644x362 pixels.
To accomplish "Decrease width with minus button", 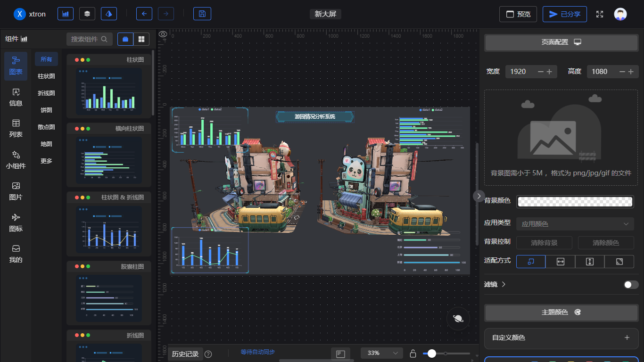I will point(541,72).
